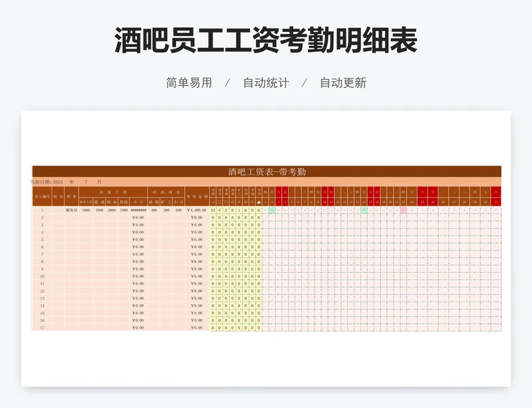The image size is (532, 408).
Task: Click employee number 13 row label
Action: point(42,298)
